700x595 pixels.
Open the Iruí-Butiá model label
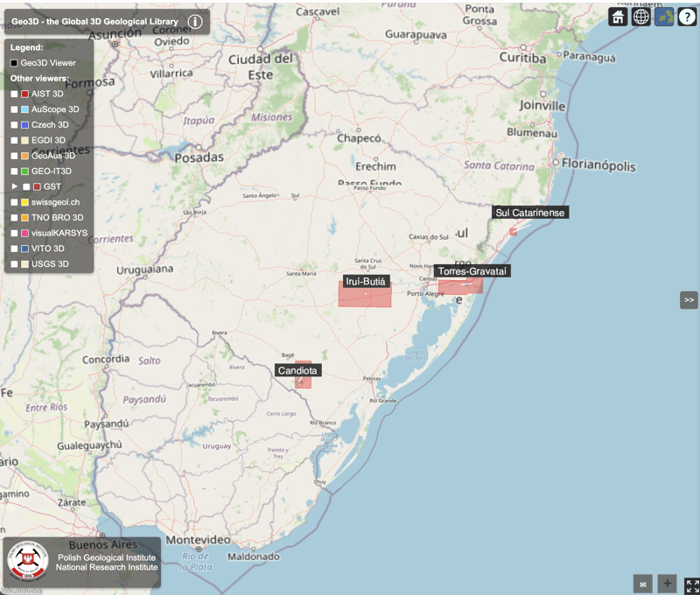(366, 282)
